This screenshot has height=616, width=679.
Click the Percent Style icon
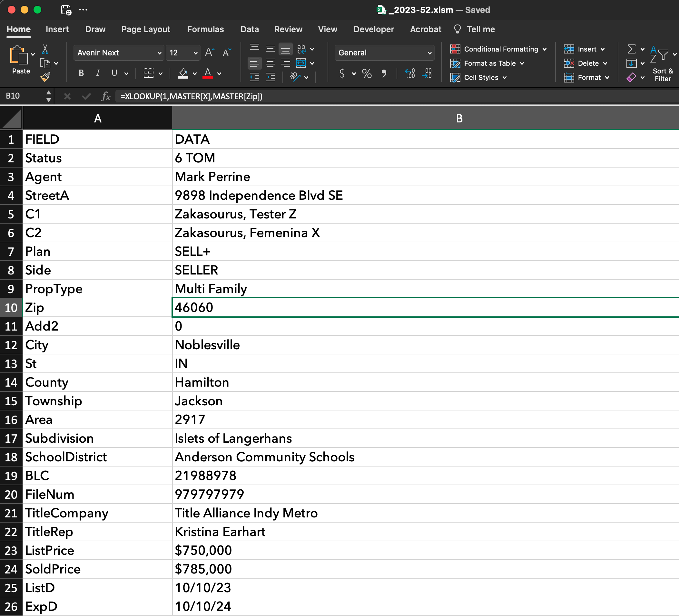point(367,73)
